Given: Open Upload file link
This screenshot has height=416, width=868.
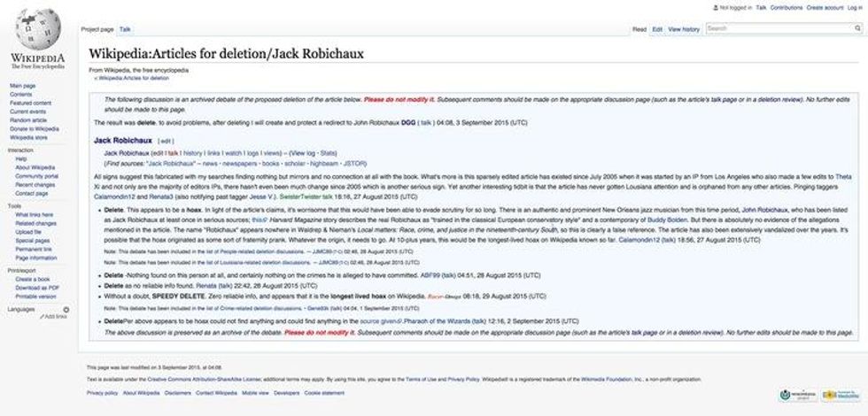Looking at the screenshot, I should [27, 232].
